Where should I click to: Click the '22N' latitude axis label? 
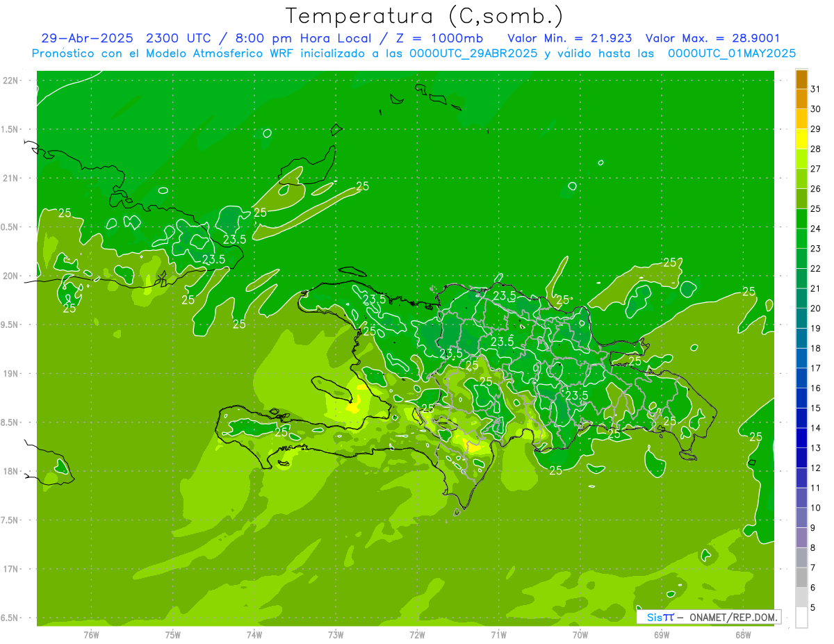coord(12,81)
